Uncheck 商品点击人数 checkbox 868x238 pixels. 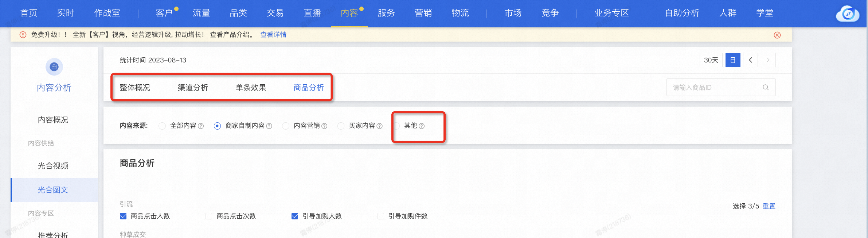(123, 216)
